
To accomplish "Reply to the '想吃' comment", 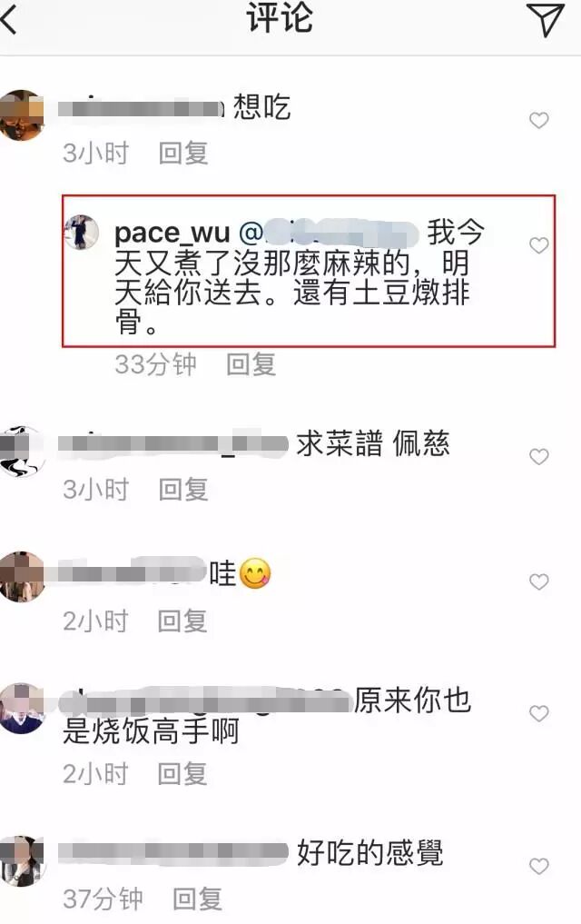I will pyautogui.click(x=183, y=154).
